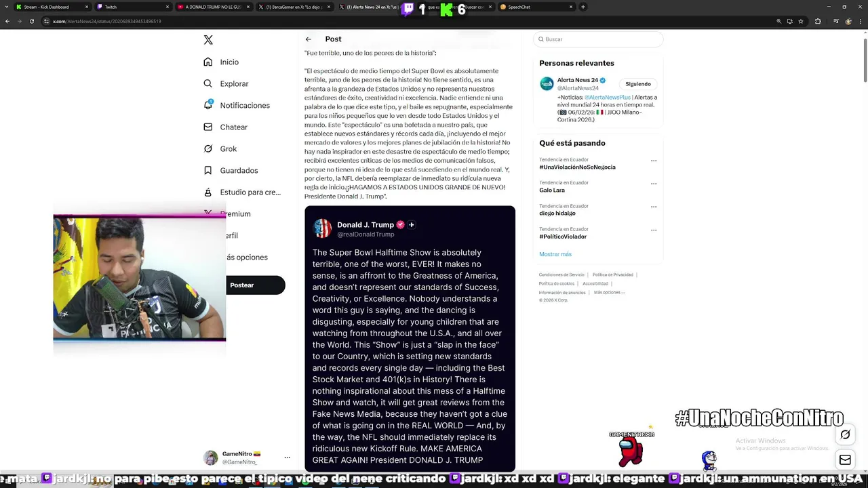Click the install app icon in address bar

790,21
